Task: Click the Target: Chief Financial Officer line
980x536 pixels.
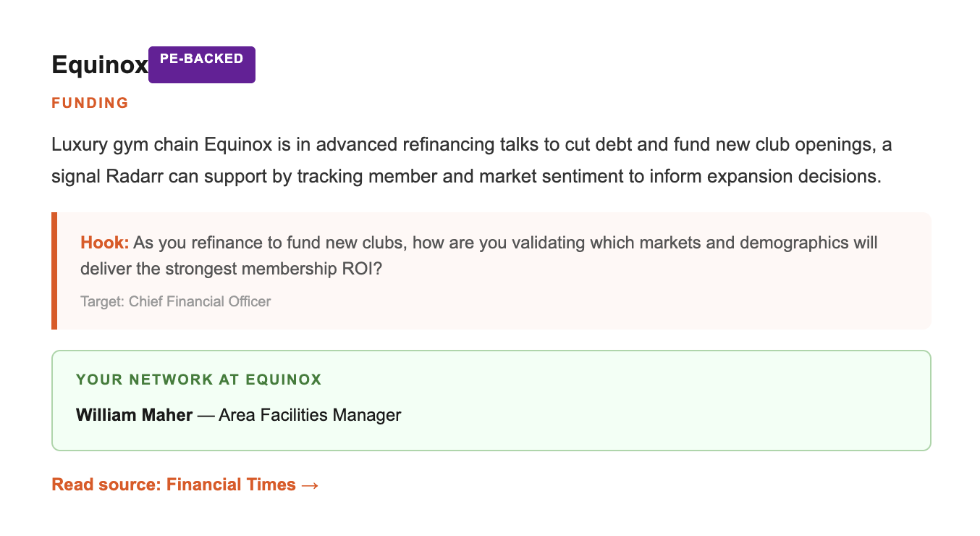Action: click(x=176, y=301)
